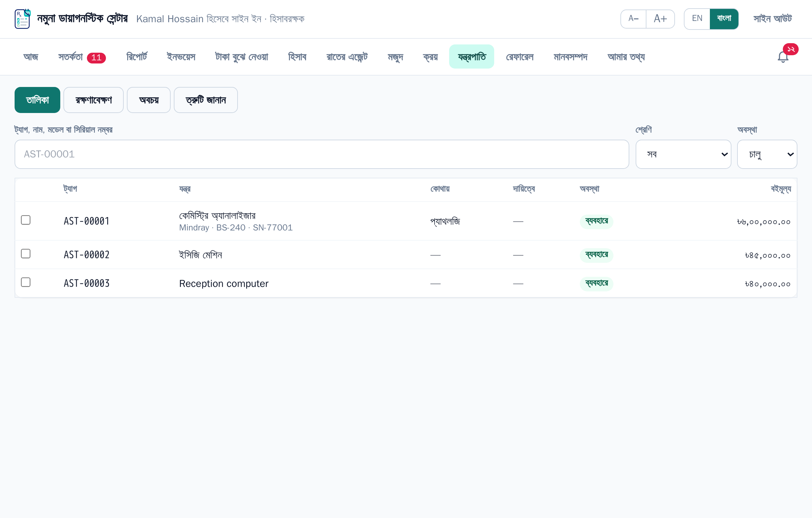Switch to রক্ষণাবেক্ষণ sub-tab
The height and width of the screenshot is (518, 812).
[x=93, y=100]
